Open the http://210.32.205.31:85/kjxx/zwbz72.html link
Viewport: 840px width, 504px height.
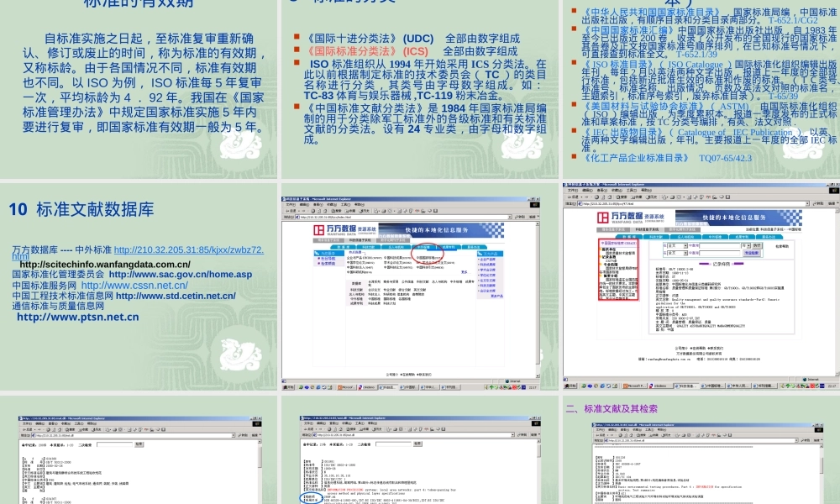189,249
